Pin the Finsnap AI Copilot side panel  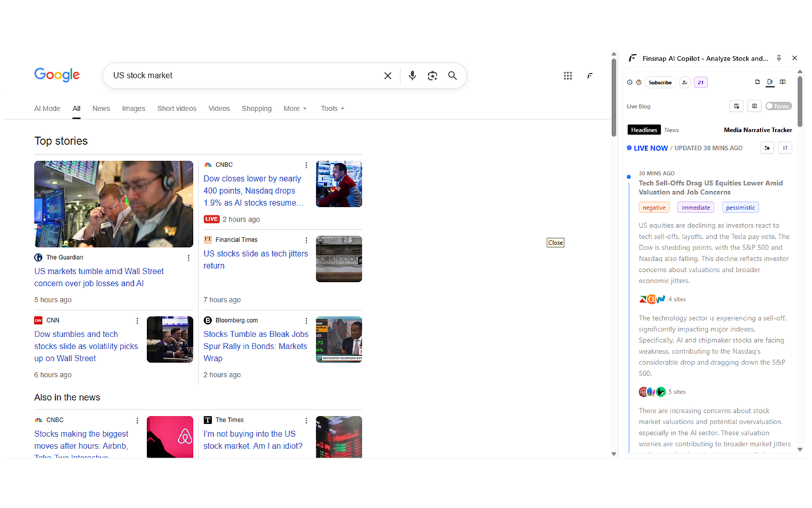pyautogui.click(x=779, y=58)
